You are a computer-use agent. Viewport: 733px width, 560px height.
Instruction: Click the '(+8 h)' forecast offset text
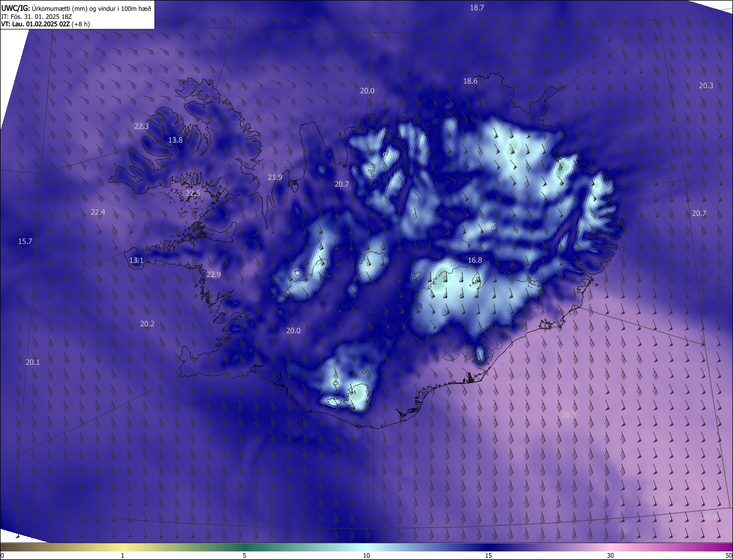tap(81, 24)
